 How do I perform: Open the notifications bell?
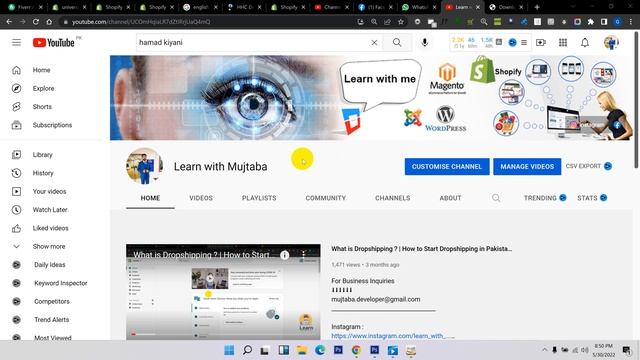point(585,42)
